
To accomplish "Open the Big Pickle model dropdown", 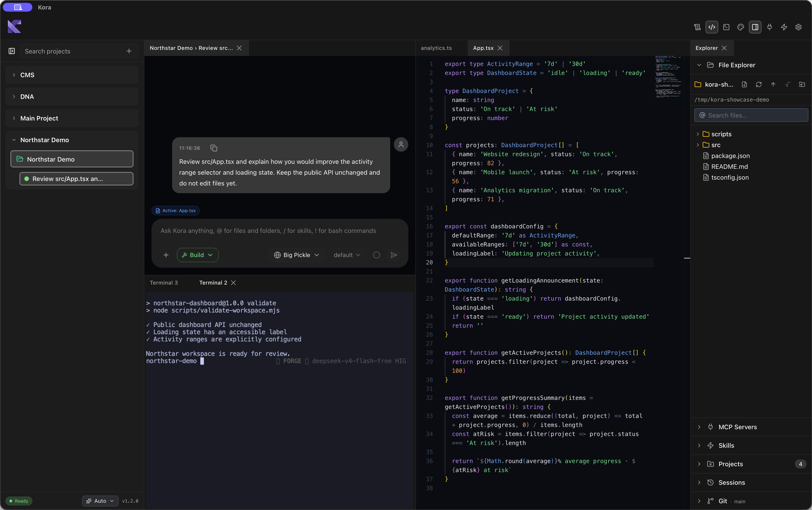I will 297,255.
